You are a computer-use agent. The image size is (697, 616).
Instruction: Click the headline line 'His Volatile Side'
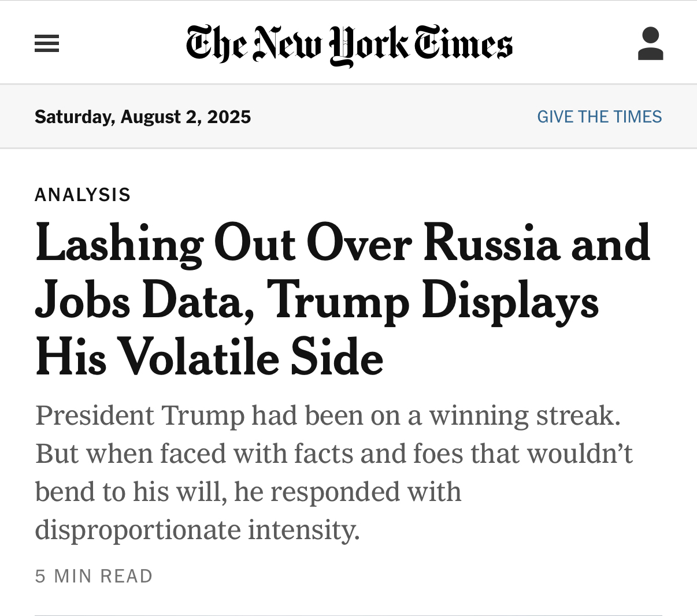pyautogui.click(x=209, y=357)
